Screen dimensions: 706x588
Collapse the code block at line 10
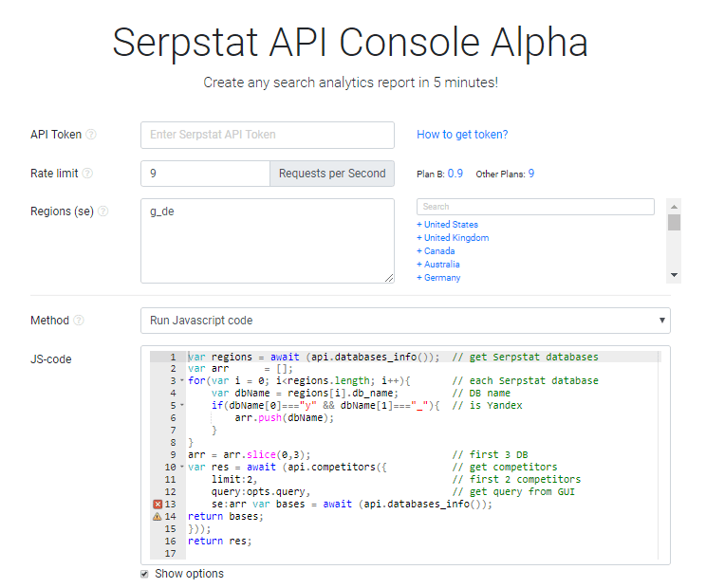[x=182, y=467]
